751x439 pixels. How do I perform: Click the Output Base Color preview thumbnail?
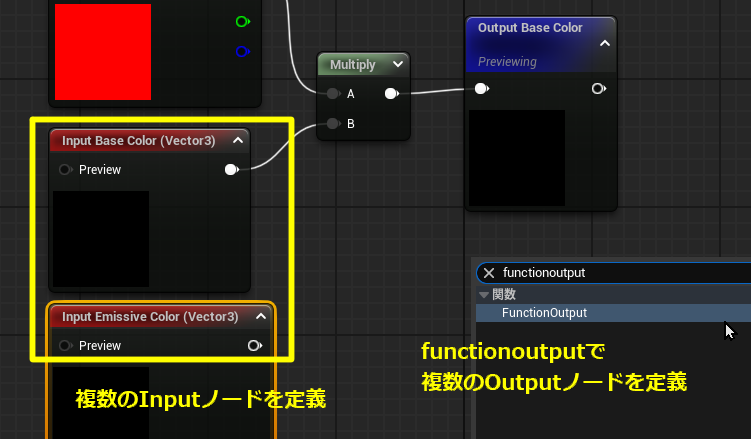point(517,158)
